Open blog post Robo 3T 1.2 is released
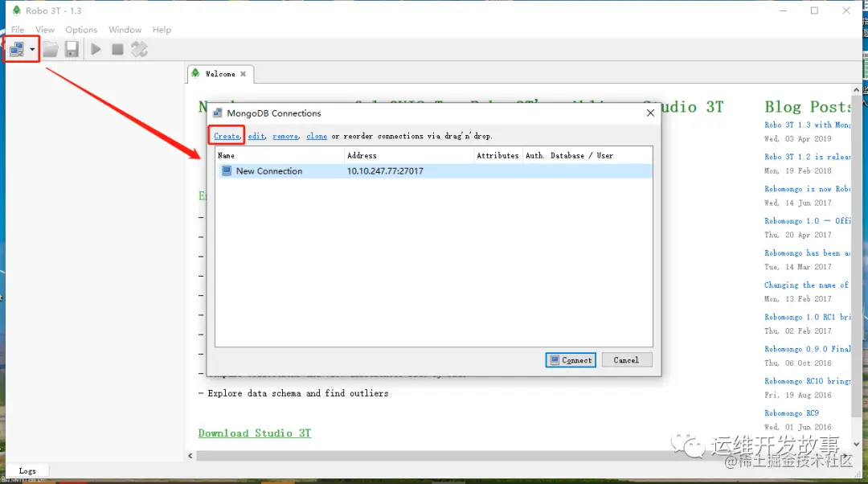This screenshot has width=868, height=484. click(x=807, y=157)
